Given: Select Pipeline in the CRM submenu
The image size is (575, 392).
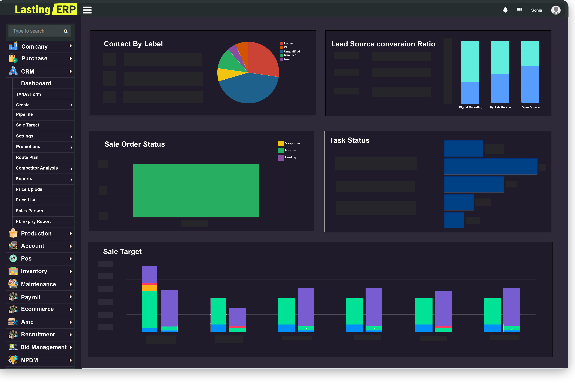Looking at the screenshot, I should 24,114.
